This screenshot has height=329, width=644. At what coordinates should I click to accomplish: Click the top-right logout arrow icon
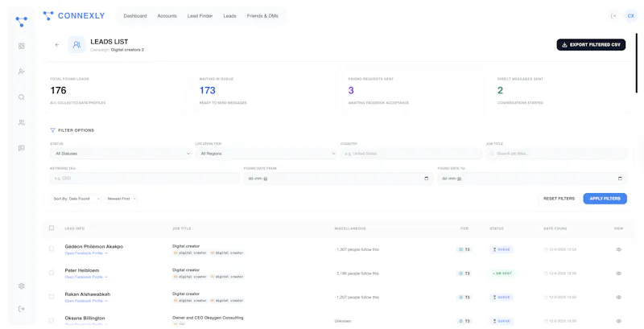(613, 16)
